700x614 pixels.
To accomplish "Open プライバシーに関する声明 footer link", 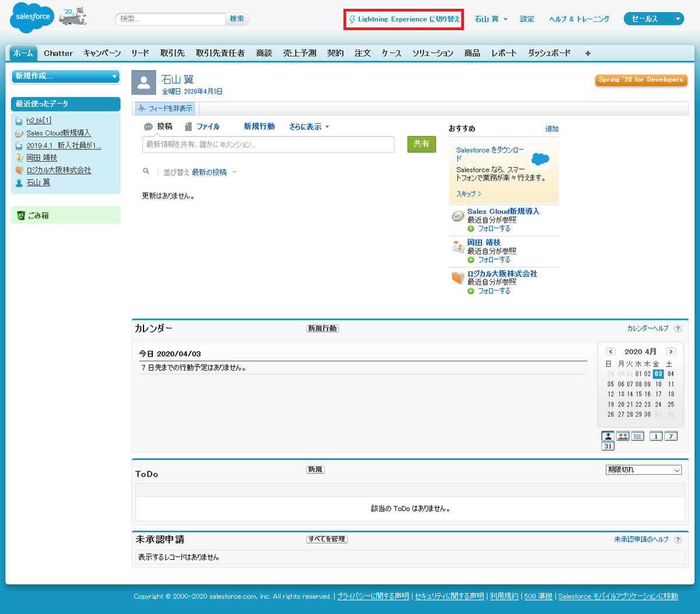I will pyautogui.click(x=373, y=596).
